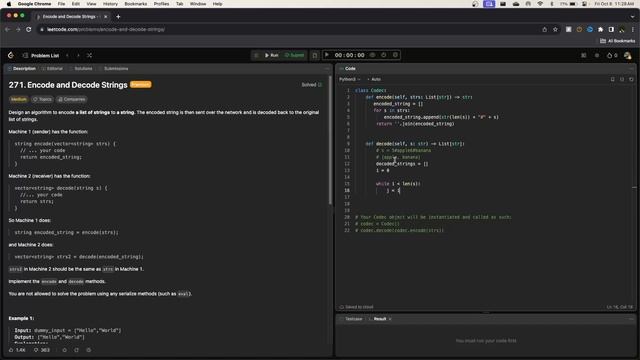640x360 pixels.
Task: Click the help icon in description footer
Action: 89,350
